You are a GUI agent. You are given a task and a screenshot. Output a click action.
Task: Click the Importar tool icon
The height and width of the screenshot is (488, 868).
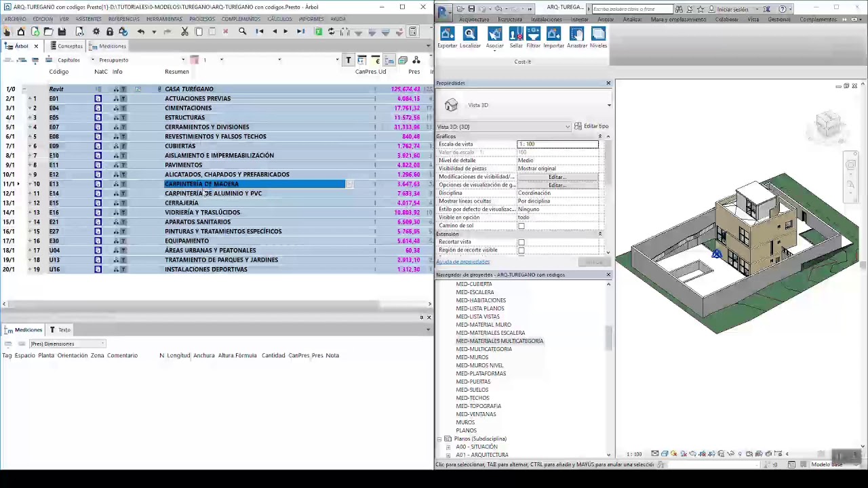(553, 34)
